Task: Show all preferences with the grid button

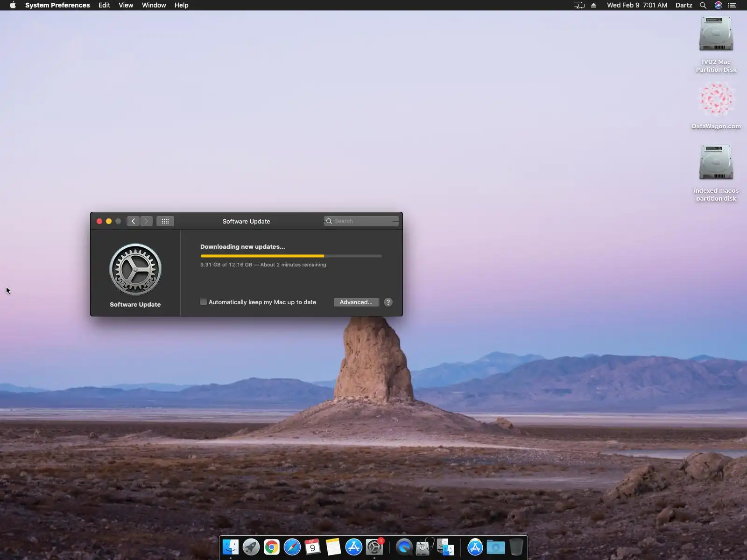Action: 165,221
